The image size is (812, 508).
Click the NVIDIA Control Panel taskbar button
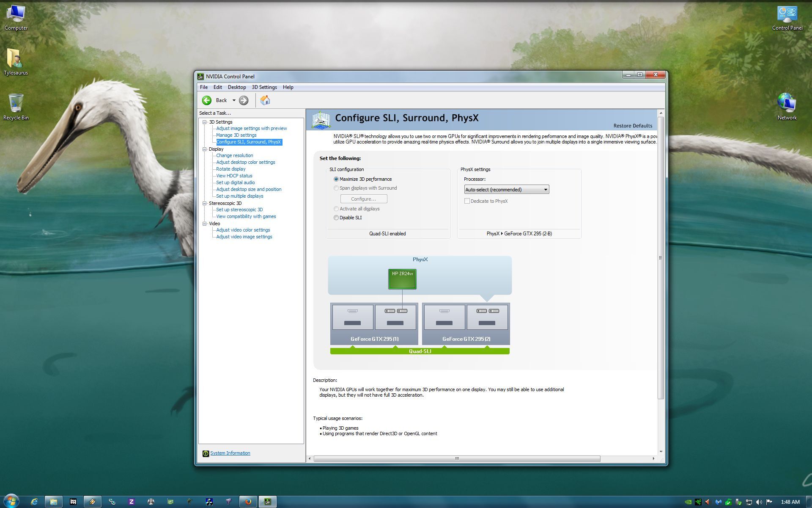268,502
